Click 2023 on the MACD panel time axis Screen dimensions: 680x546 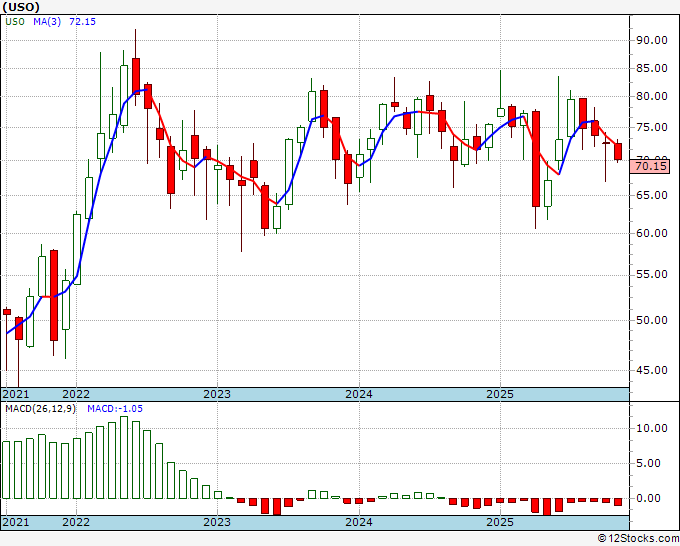(217, 522)
